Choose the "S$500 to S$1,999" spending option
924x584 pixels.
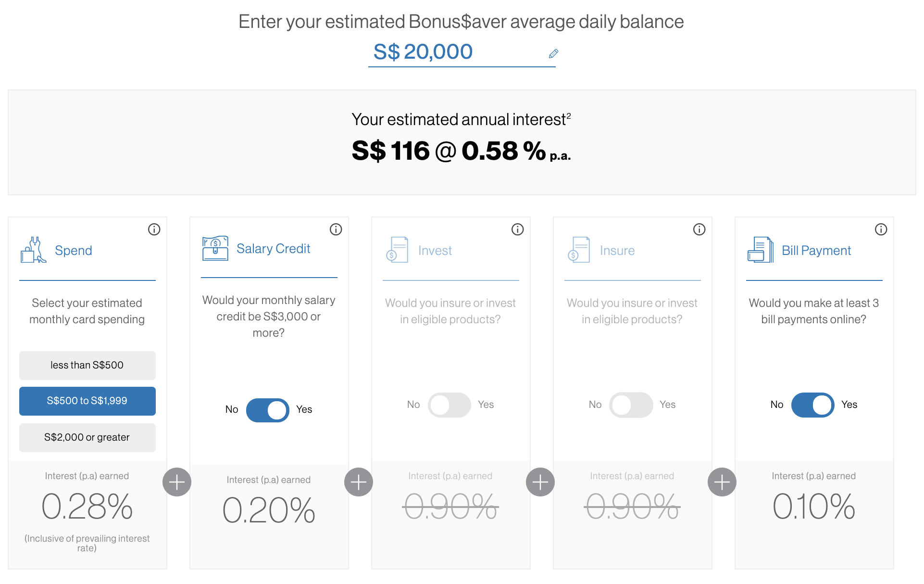(x=87, y=401)
